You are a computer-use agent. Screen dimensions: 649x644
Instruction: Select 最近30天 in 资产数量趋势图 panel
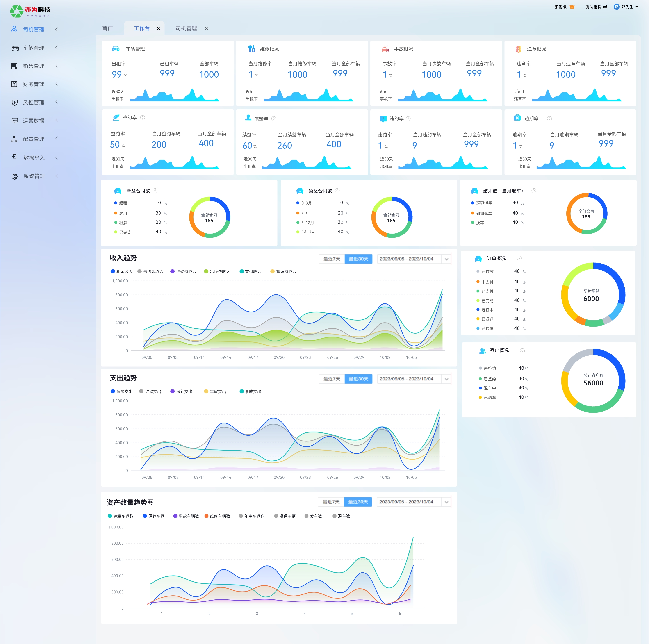[x=358, y=502]
